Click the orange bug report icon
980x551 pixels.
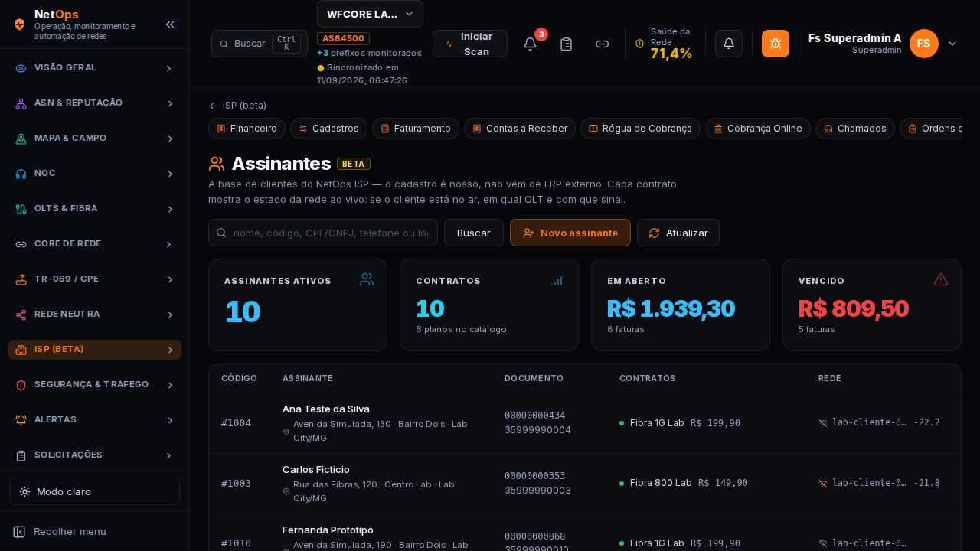(776, 44)
